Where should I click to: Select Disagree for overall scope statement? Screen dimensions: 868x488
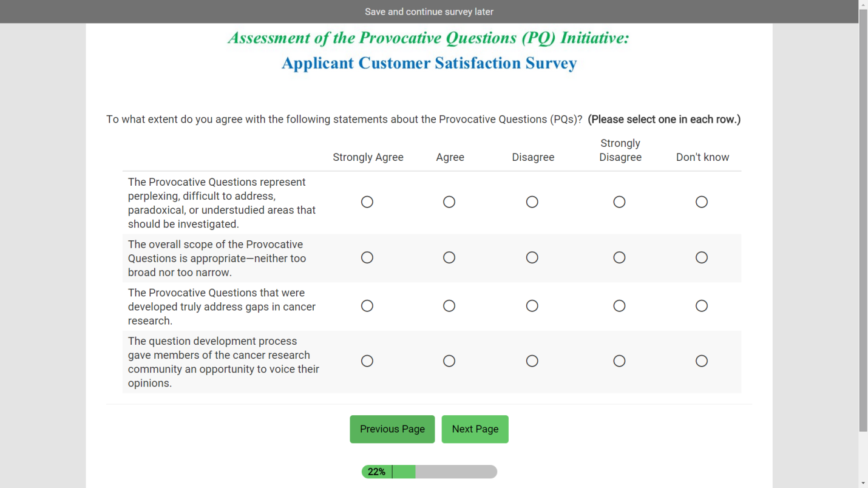(532, 258)
